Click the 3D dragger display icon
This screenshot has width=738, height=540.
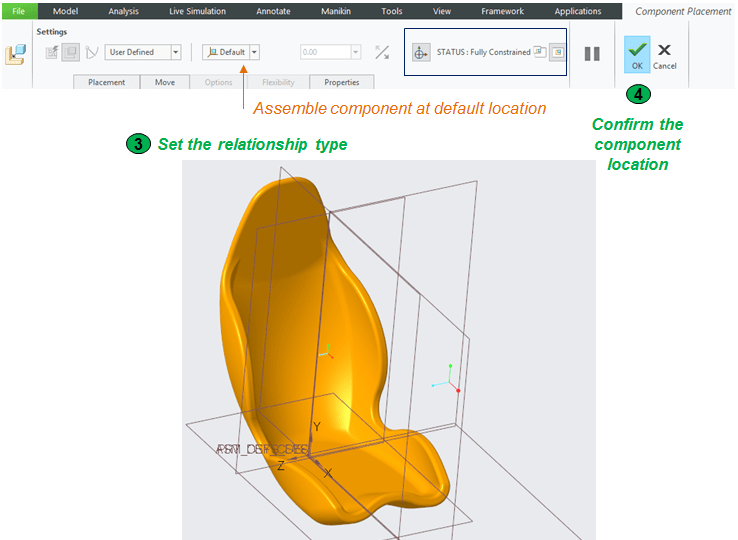(92, 52)
